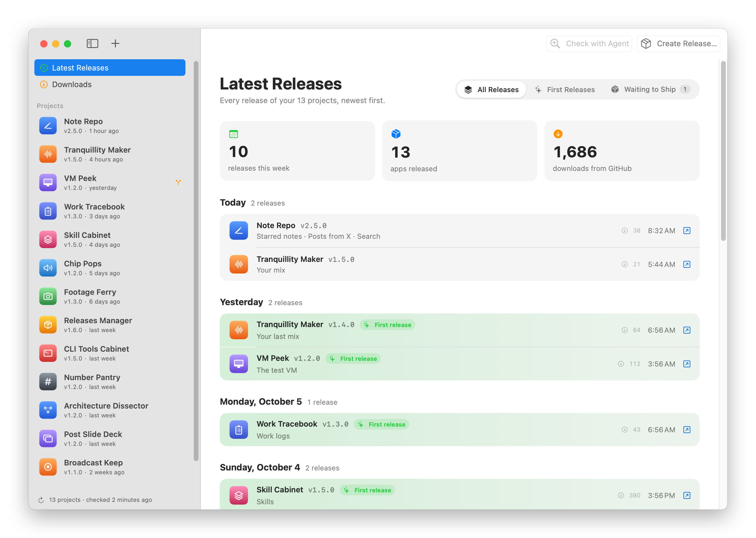
Task: Open Downloads in the sidebar
Action: point(110,84)
